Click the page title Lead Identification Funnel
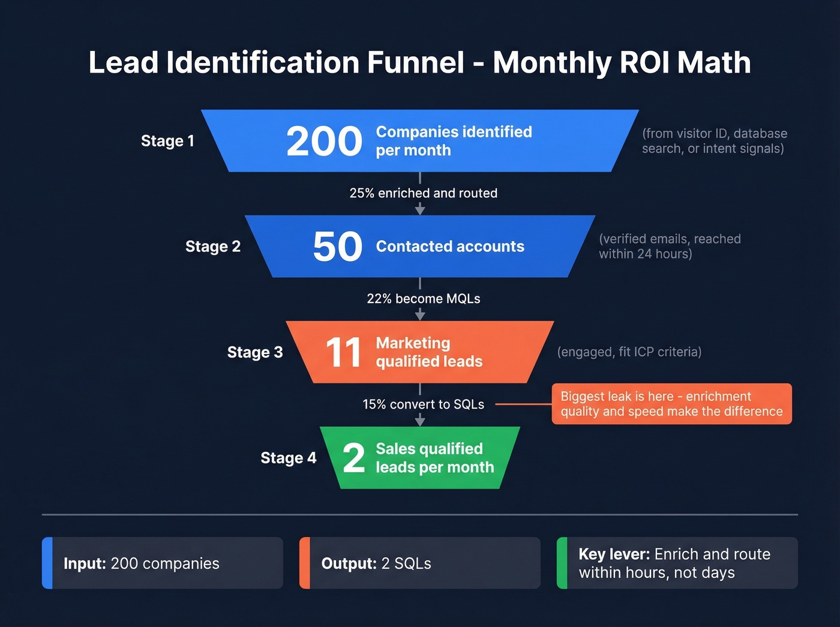This screenshot has width=840, height=627. point(419,62)
